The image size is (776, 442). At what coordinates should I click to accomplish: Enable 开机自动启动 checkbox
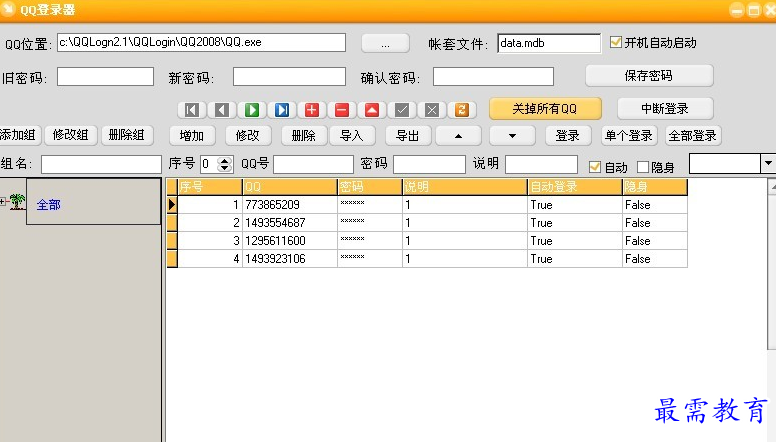(616, 42)
